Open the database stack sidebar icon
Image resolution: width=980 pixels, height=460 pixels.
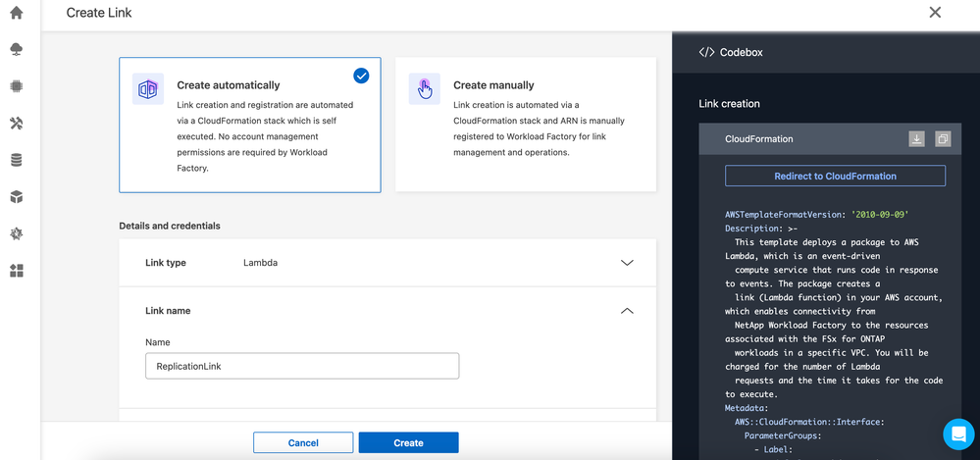point(16,160)
